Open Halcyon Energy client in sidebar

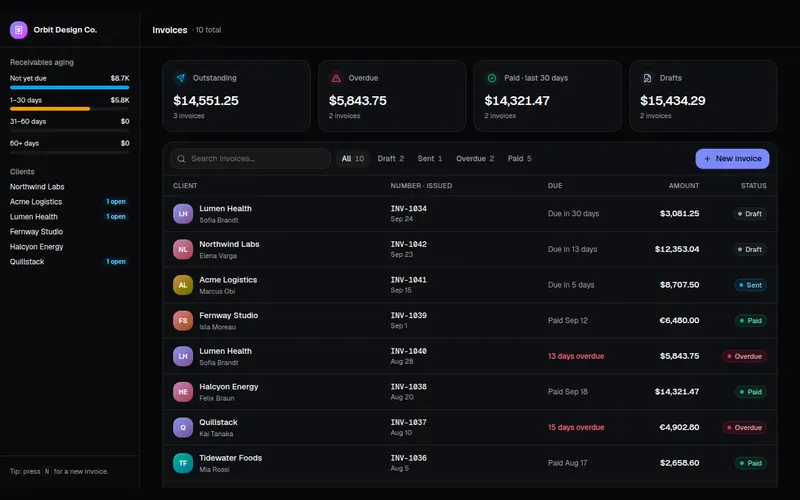click(37, 247)
